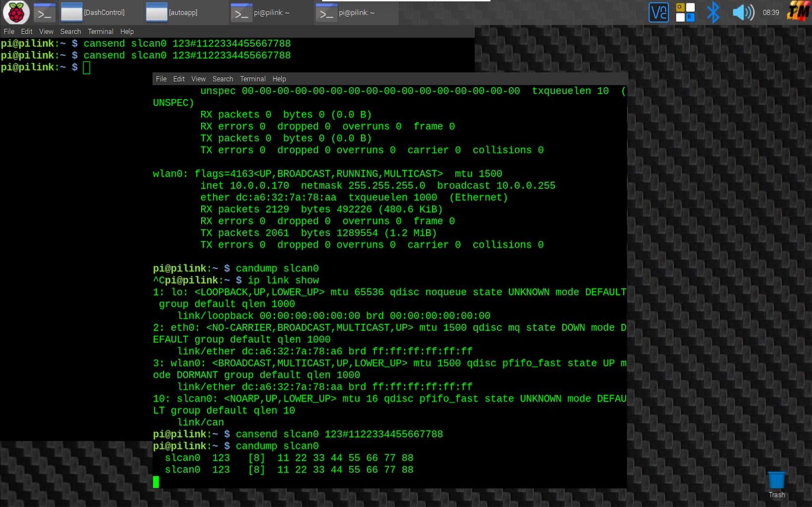Open Help menu in front terminal window
This screenshot has width=812, height=507.
click(x=279, y=79)
